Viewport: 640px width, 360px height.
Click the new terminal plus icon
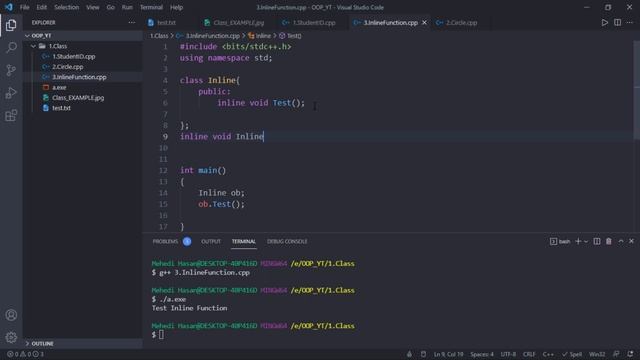(x=578, y=241)
